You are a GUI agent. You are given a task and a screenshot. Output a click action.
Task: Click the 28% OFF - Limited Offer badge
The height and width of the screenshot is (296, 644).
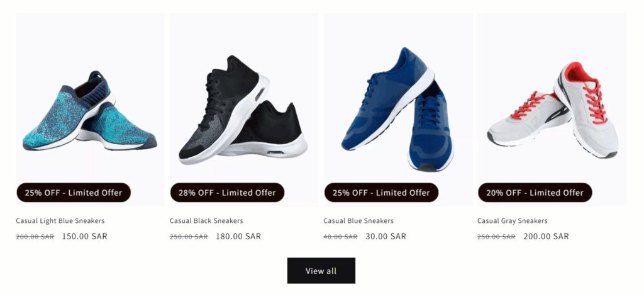(227, 193)
